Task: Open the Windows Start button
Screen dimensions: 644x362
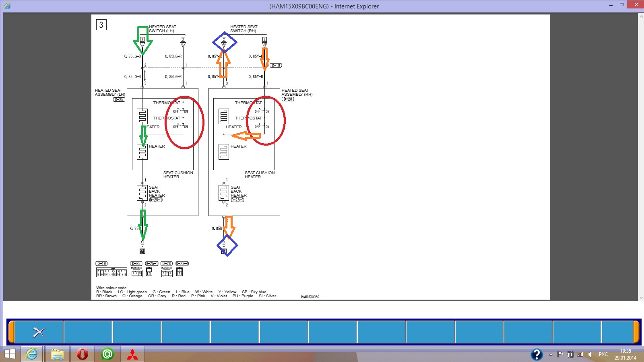Action: [10, 354]
